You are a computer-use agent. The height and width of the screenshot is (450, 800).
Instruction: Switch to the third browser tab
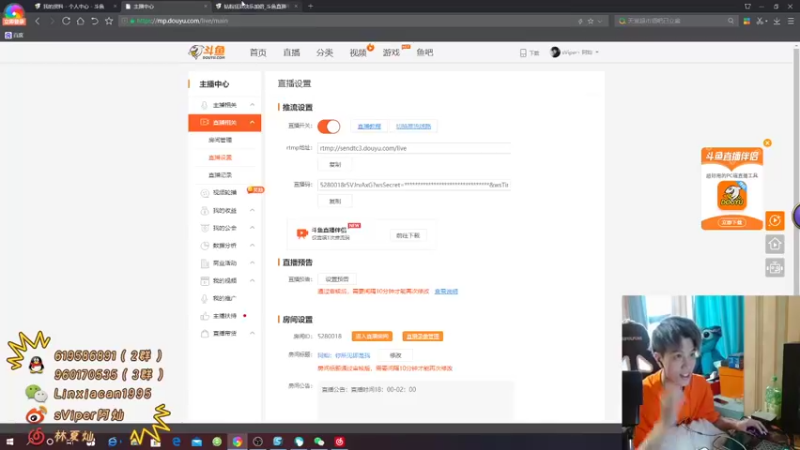tap(256, 6)
